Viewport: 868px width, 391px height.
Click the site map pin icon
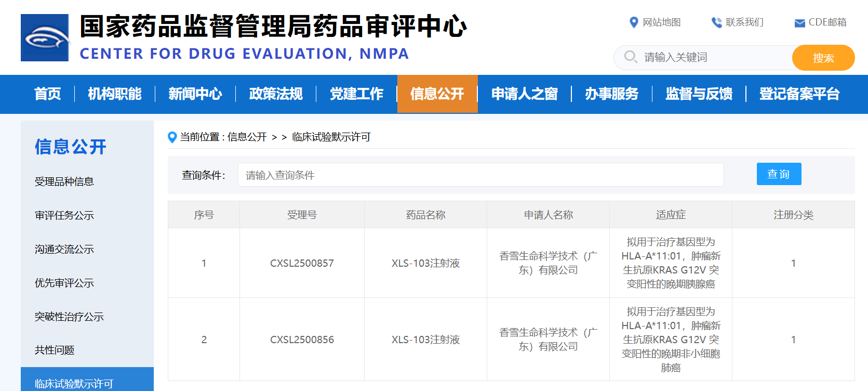click(633, 22)
